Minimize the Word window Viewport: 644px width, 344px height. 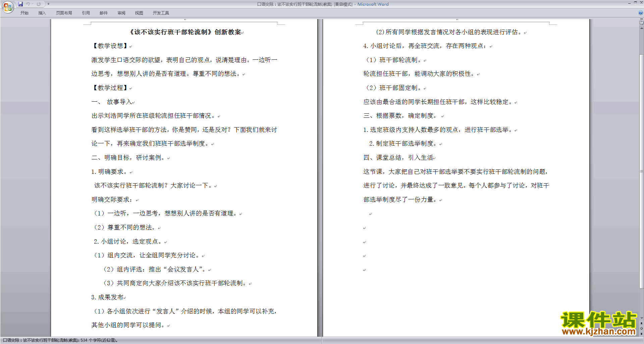tap(629, 3)
